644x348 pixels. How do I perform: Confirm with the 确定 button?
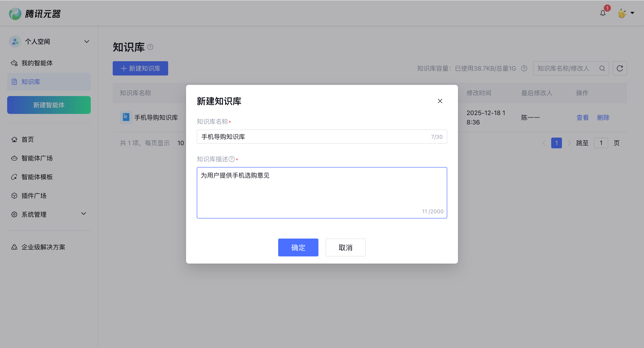298,247
